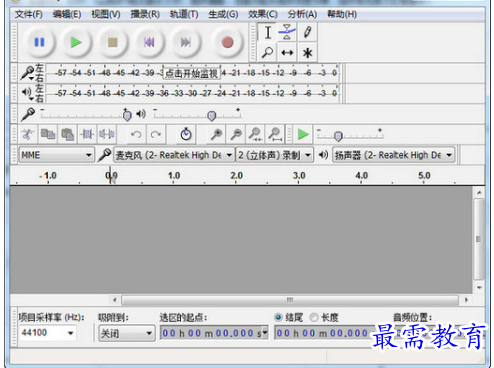Click the Fit Project zoom icon

tap(275, 134)
